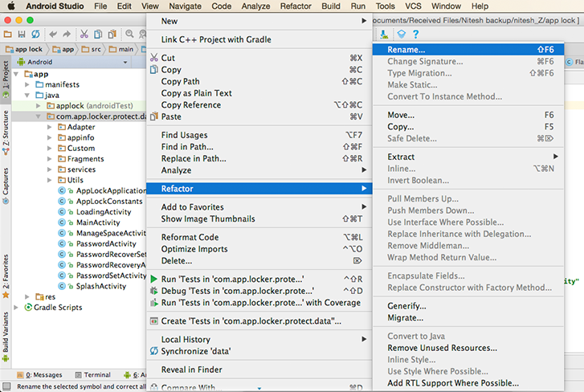Image resolution: width=584 pixels, height=392 pixels.
Task: Choose Cut from the context menu
Action: [259, 58]
